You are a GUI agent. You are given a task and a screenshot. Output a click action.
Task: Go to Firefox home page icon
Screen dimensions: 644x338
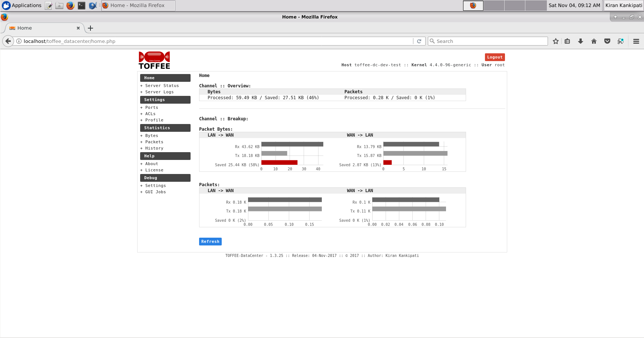[594, 41]
